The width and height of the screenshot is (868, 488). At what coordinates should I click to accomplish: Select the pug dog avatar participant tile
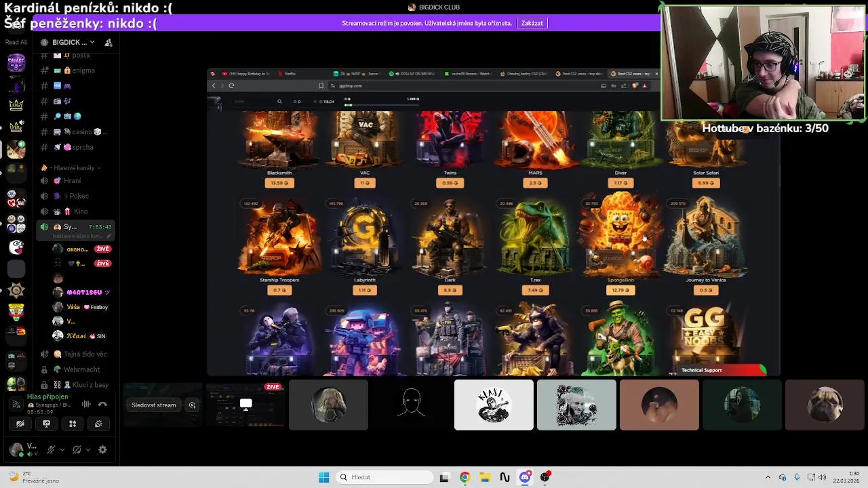825,405
